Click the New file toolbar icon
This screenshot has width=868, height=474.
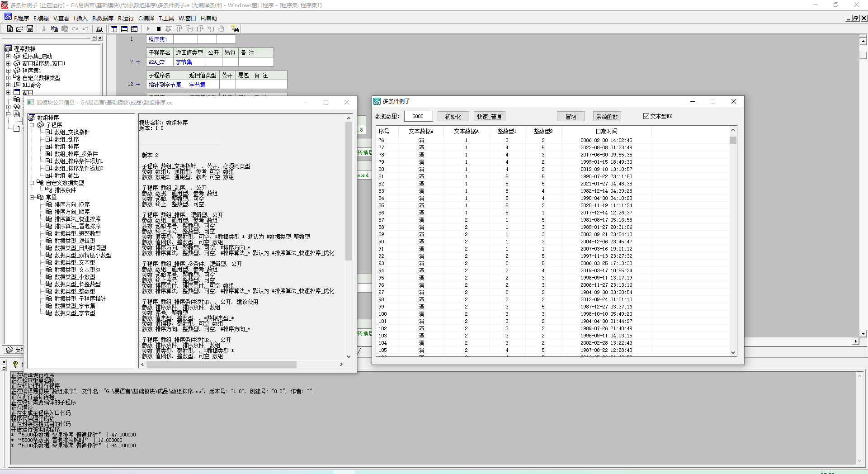click(9, 28)
